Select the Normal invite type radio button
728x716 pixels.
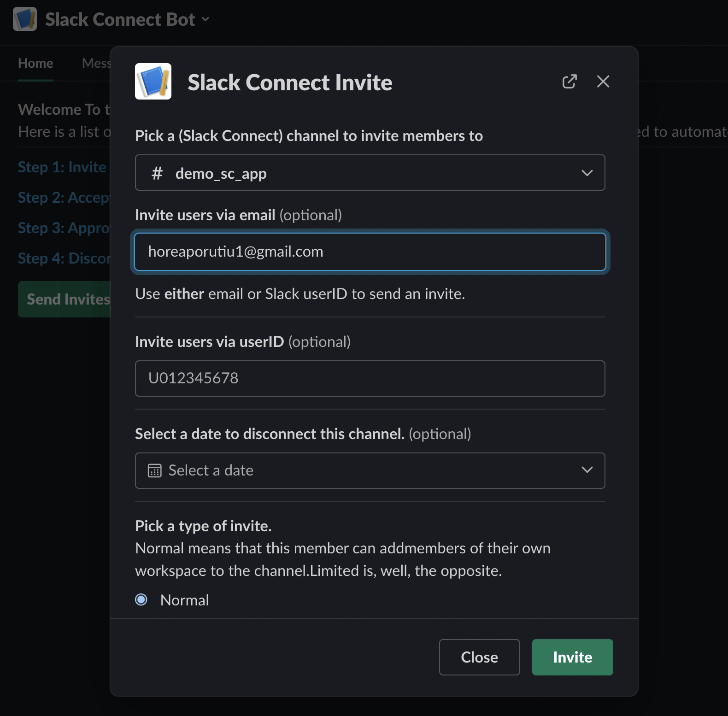pyautogui.click(x=141, y=599)
